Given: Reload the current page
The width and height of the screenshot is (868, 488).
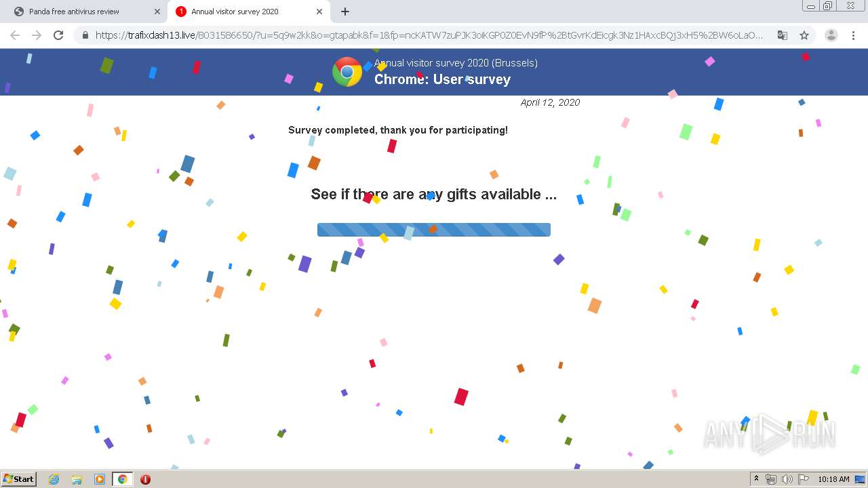Looking at the screenshot, I should coord(58,35).
